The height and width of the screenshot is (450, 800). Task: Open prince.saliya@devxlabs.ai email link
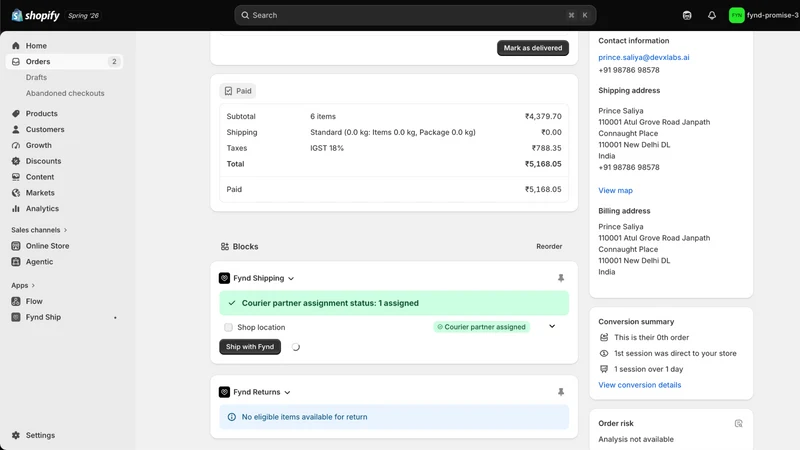tap(643, 57)
